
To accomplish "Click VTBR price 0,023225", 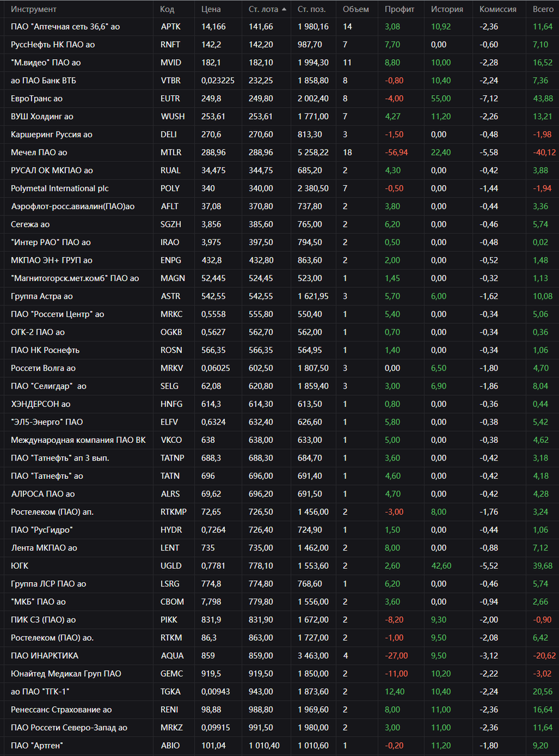I will (x=219, y=81).
